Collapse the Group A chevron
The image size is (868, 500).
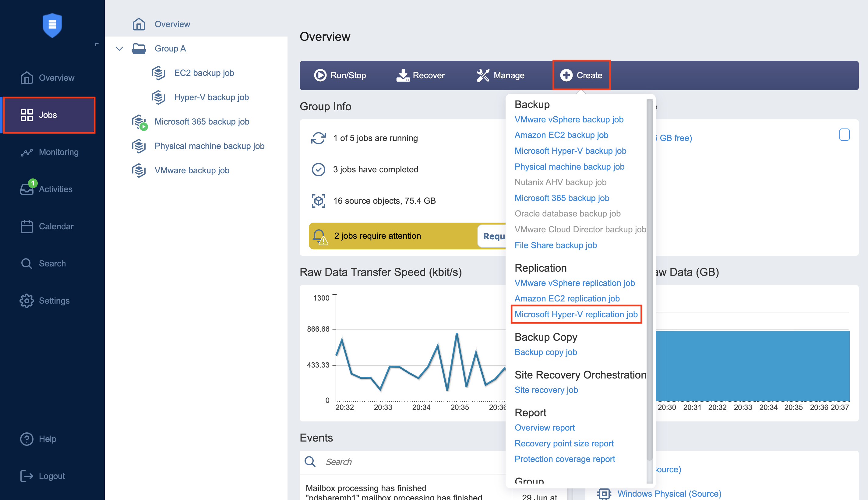point(119,48)
